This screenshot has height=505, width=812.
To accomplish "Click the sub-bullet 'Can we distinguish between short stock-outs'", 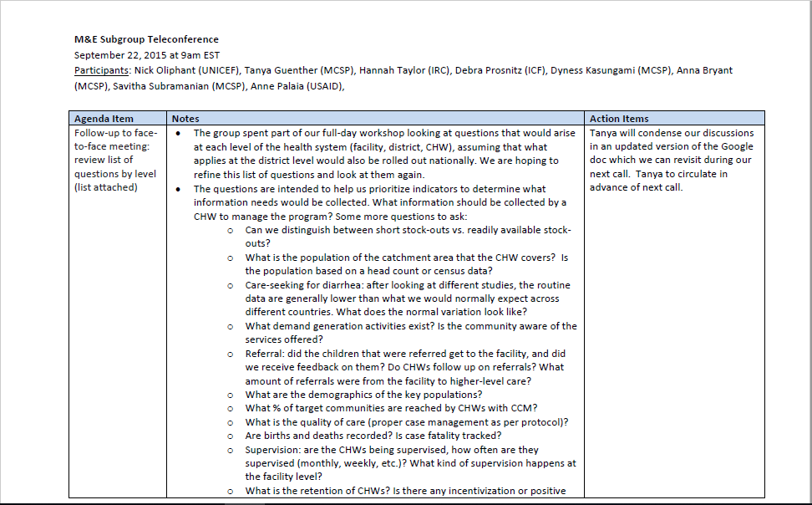I will point(408,237).
